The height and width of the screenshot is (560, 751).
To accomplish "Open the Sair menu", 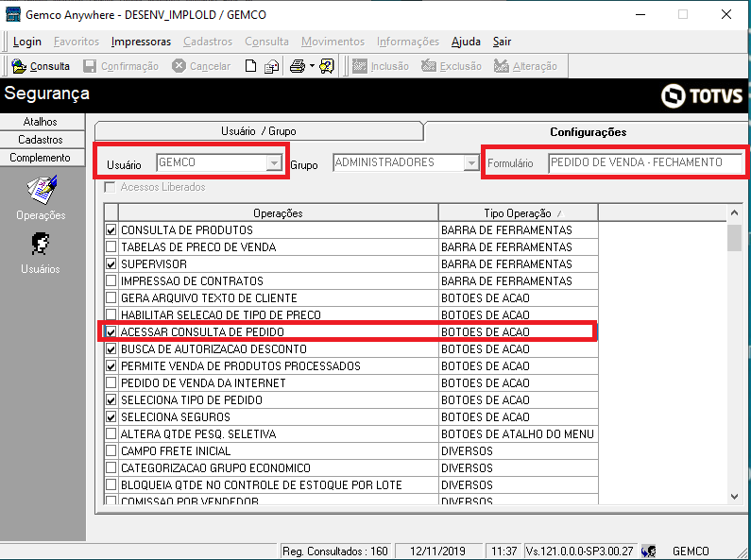I will pyautogui.click(x=502, y=42).
